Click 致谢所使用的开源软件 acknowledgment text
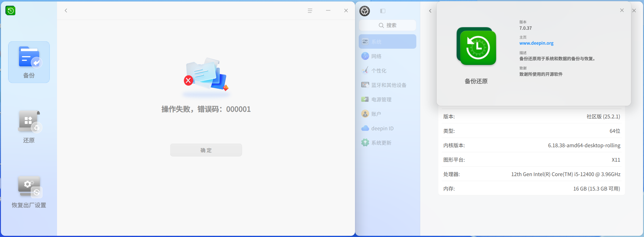 pos(541,74)
